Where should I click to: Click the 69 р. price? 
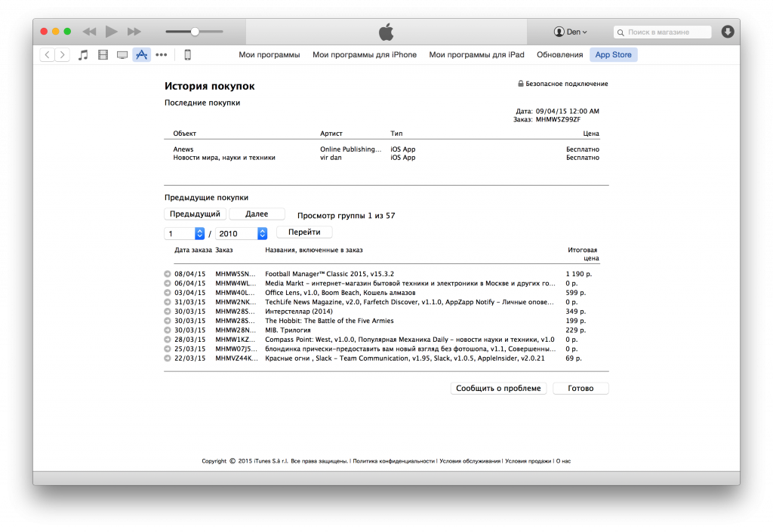pyautogui.click(x=574, y=358)
